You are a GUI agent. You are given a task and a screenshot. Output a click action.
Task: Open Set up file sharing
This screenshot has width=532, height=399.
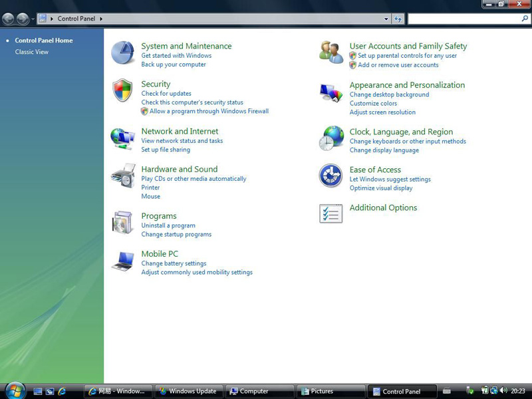[x=166, y=150]
